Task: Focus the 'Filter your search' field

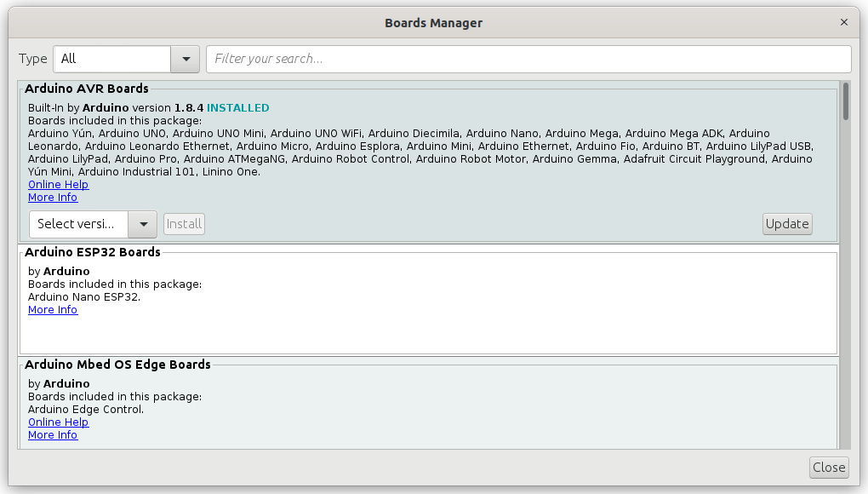Action: [528, 59]
